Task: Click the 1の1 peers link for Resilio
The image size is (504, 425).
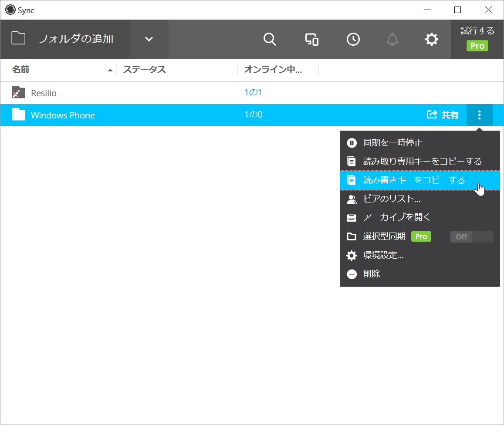Action: click(253, 92)
